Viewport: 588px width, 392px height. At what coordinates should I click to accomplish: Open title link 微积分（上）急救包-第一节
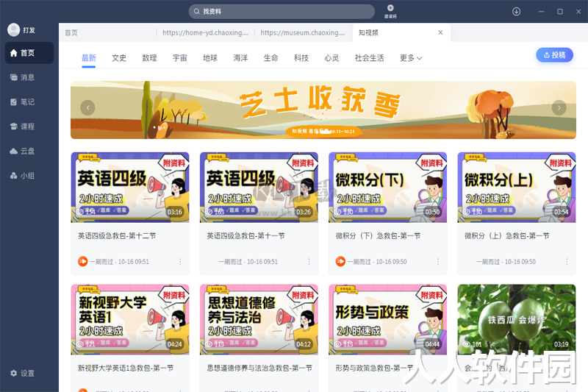507,236
